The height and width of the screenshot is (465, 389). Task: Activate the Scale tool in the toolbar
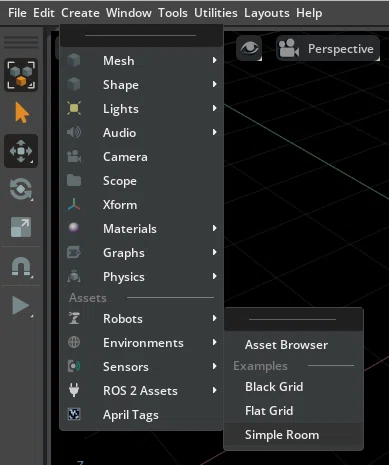coord(21,227)
